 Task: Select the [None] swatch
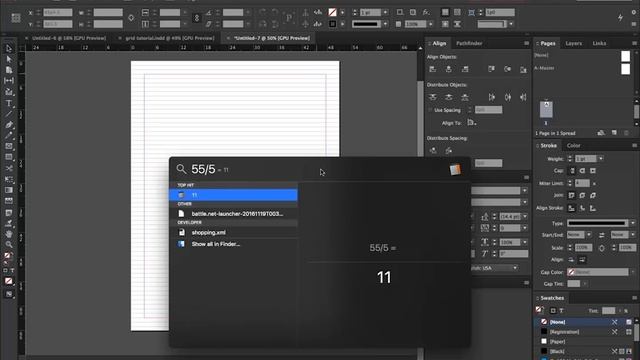[x=584, y=322]
